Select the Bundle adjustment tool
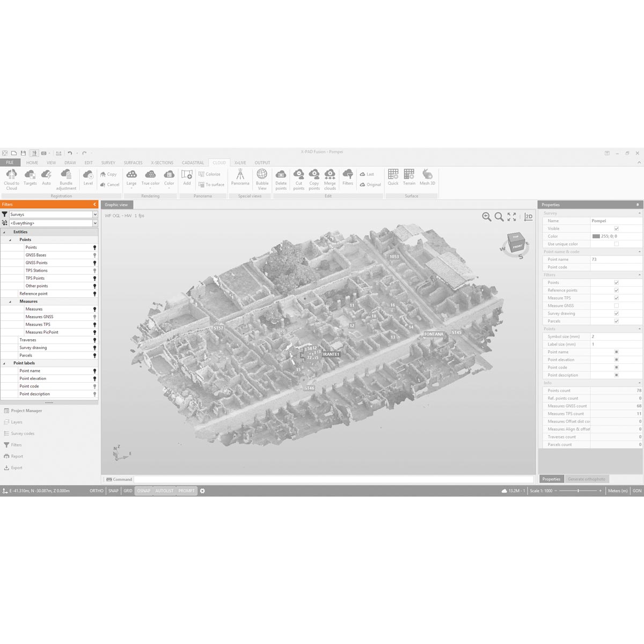 (66, 175)
